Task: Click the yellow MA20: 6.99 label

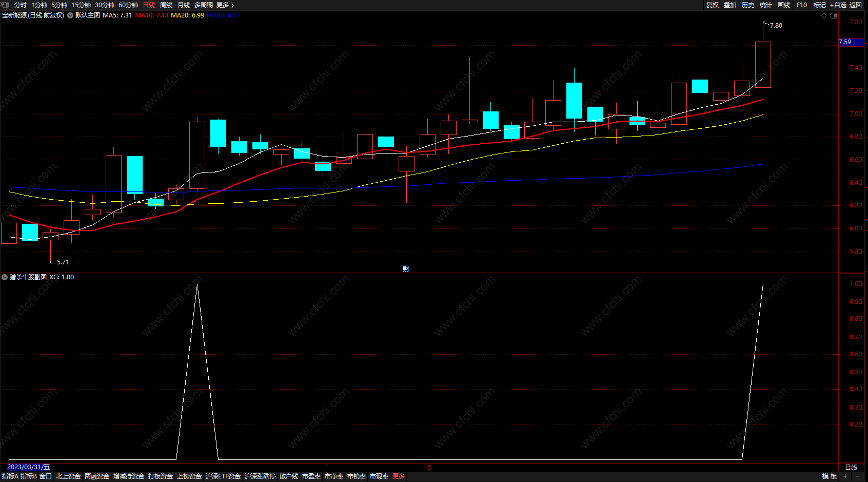Action: pyautogui.click(x=187, y=15)
